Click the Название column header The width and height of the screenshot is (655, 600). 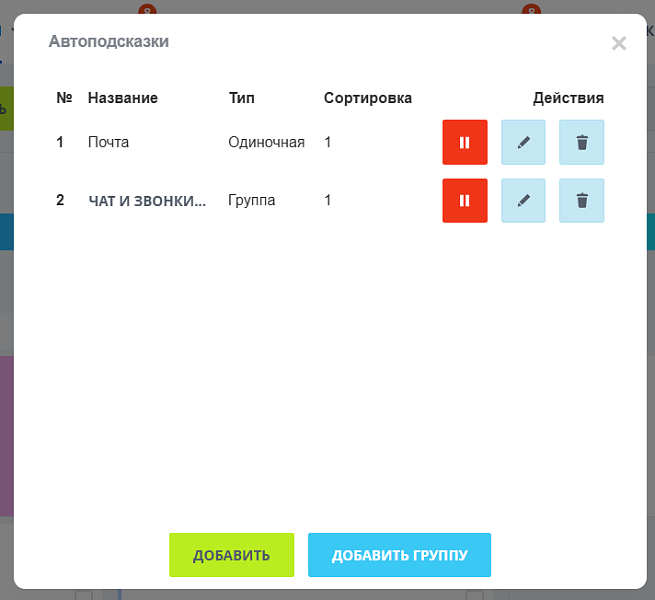pyautogui.click(x=123, y=98)
